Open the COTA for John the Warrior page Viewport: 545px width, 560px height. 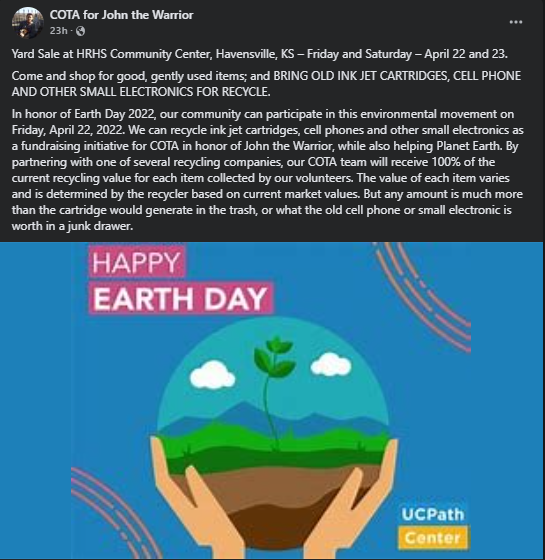coord(121,15)
